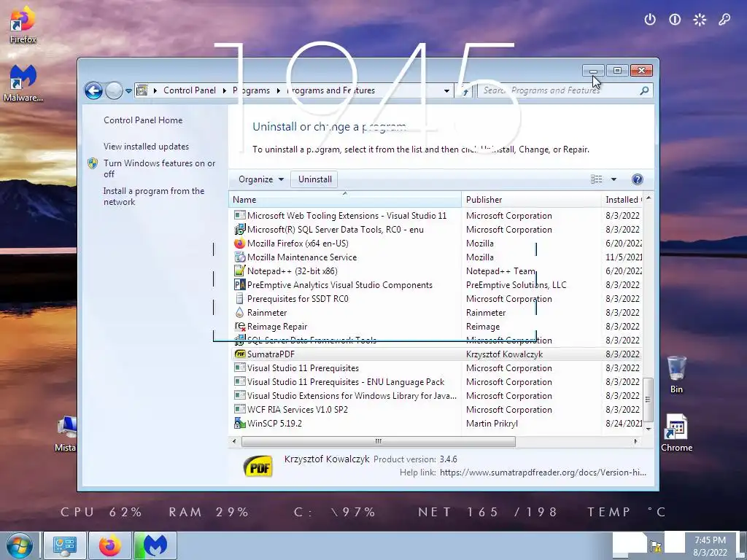Click Product version 3.4.6 in details pane
747x560 pixels.
coord(415,459)
